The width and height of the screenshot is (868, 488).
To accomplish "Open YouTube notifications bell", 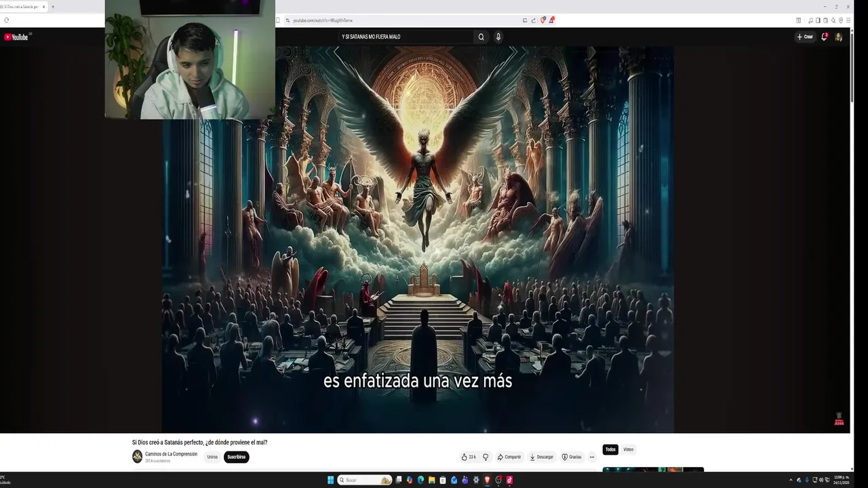I will coord(825,37).
